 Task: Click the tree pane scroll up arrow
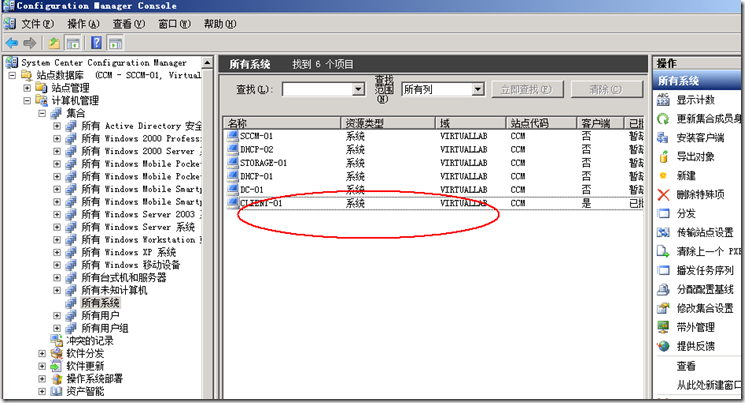coord(207,63)
